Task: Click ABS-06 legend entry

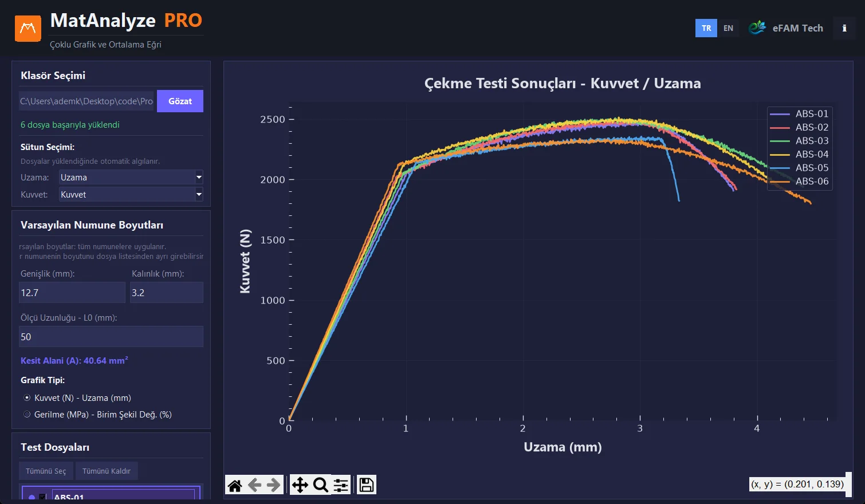Action: (800, 181)
